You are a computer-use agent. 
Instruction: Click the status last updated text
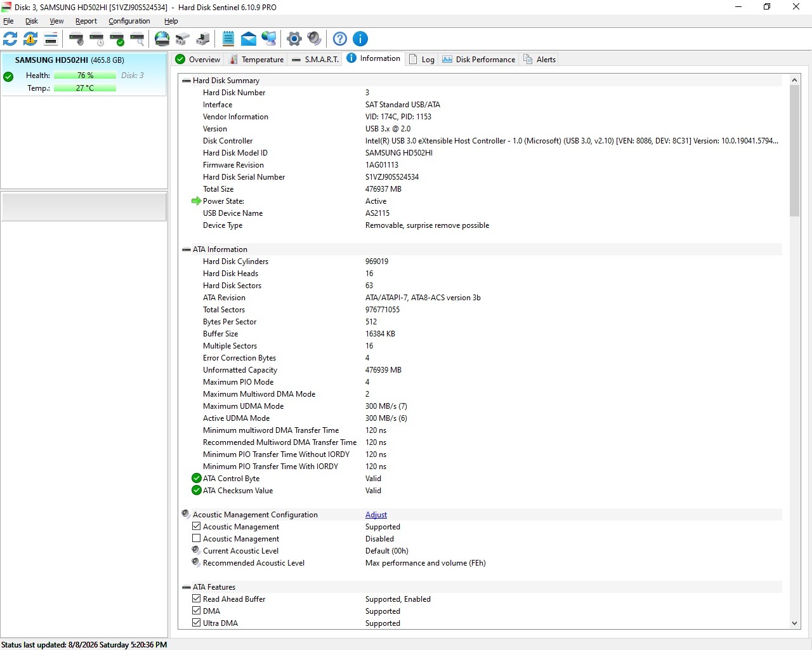point(84,645)
